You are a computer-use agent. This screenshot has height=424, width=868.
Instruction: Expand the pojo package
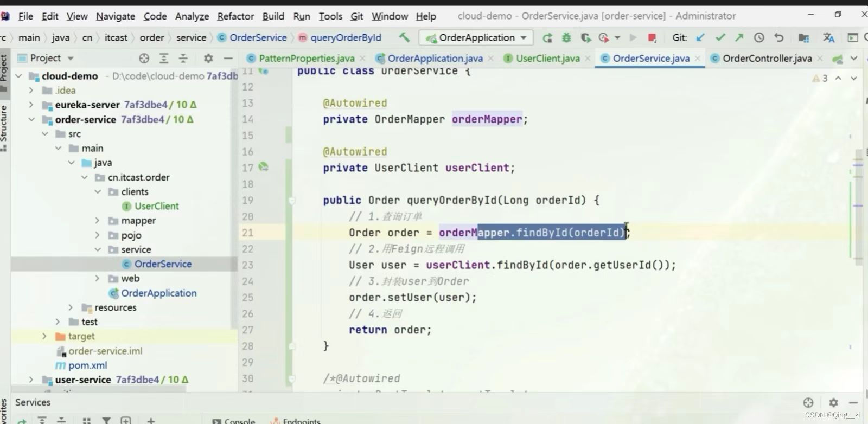click(x=98, y=235)
